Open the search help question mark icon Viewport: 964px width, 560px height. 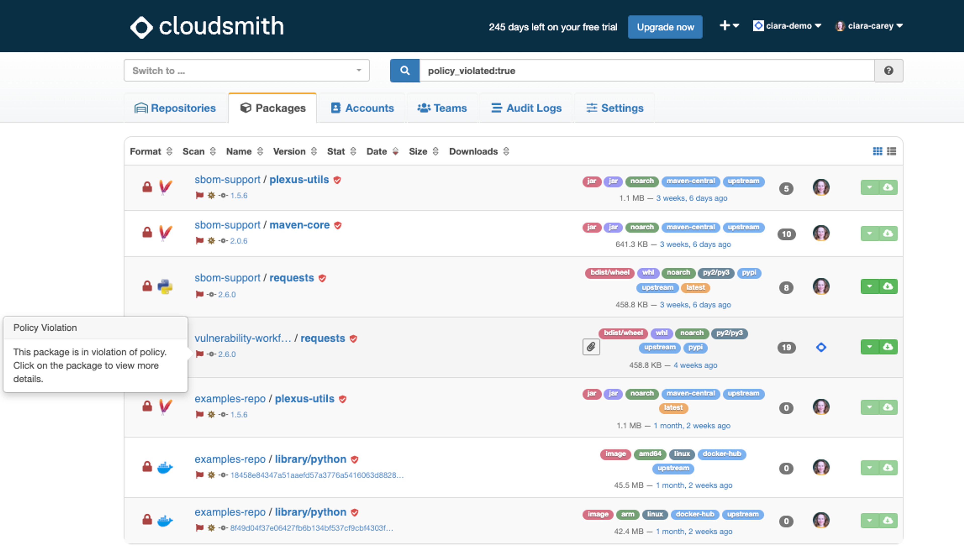tap(888, 70)
